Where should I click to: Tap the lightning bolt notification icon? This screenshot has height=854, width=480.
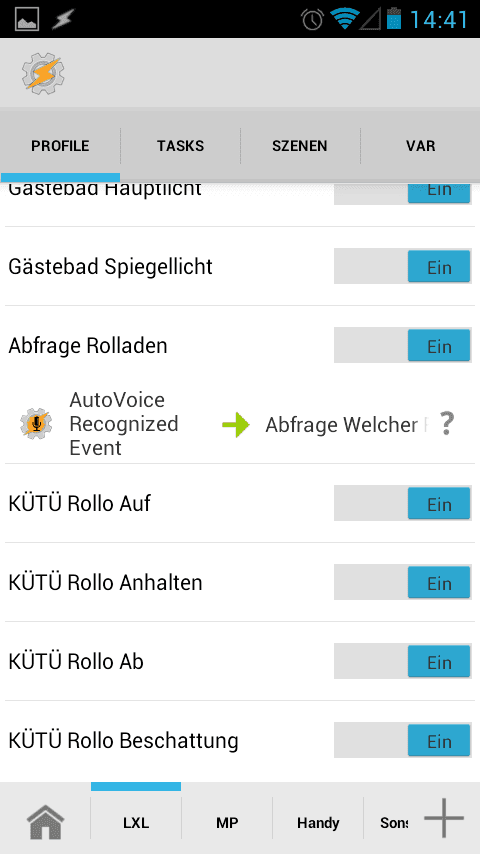pos(63,20)
